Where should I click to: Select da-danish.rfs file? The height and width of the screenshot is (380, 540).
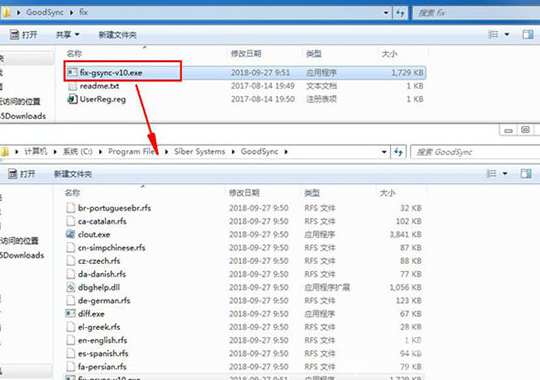[x=102, y=274]
